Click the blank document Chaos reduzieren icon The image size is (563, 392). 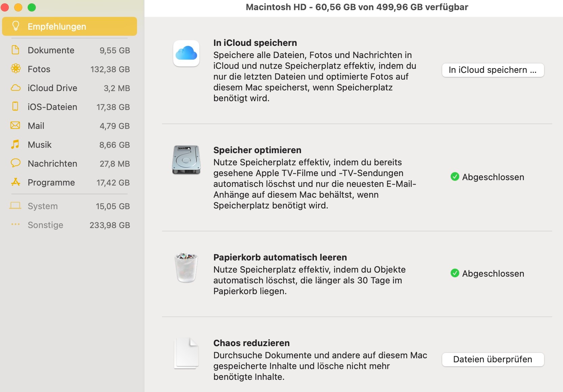186,353
